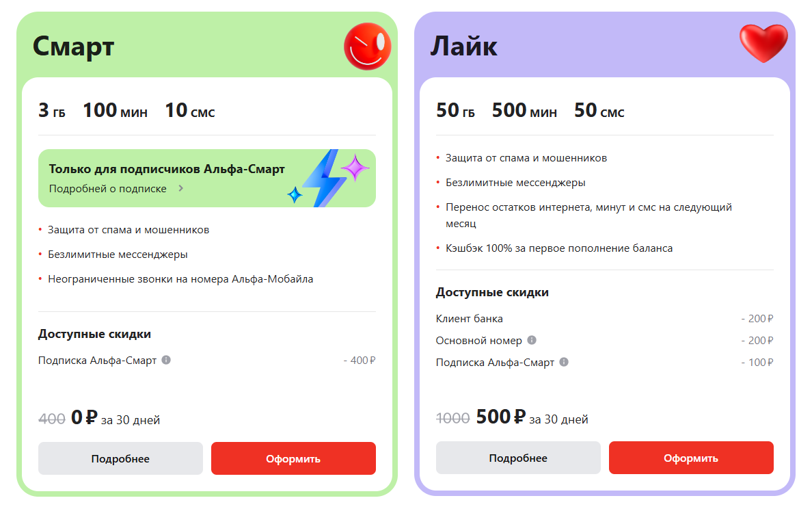
Task: Click the winking smiley icon on Смарт card
Action: click(368, 46)
